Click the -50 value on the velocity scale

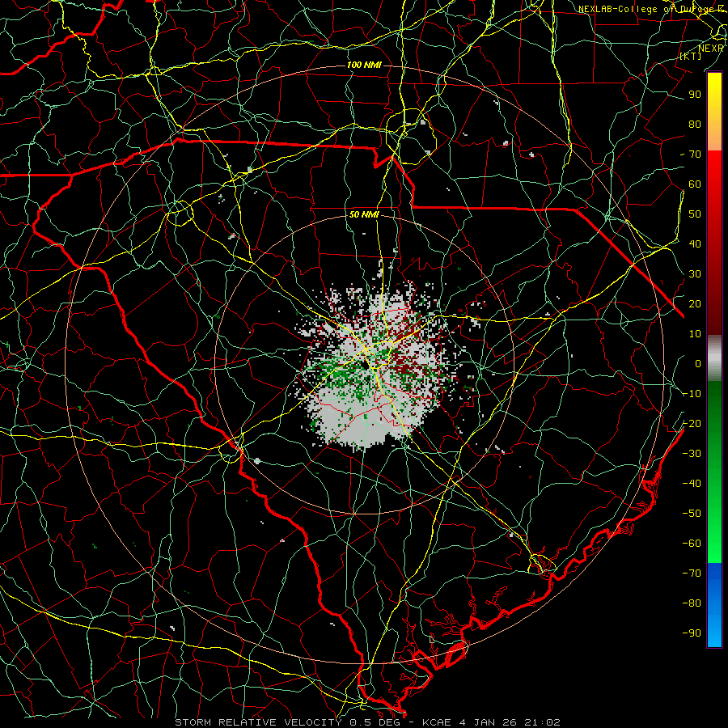[x=692, y=514]
